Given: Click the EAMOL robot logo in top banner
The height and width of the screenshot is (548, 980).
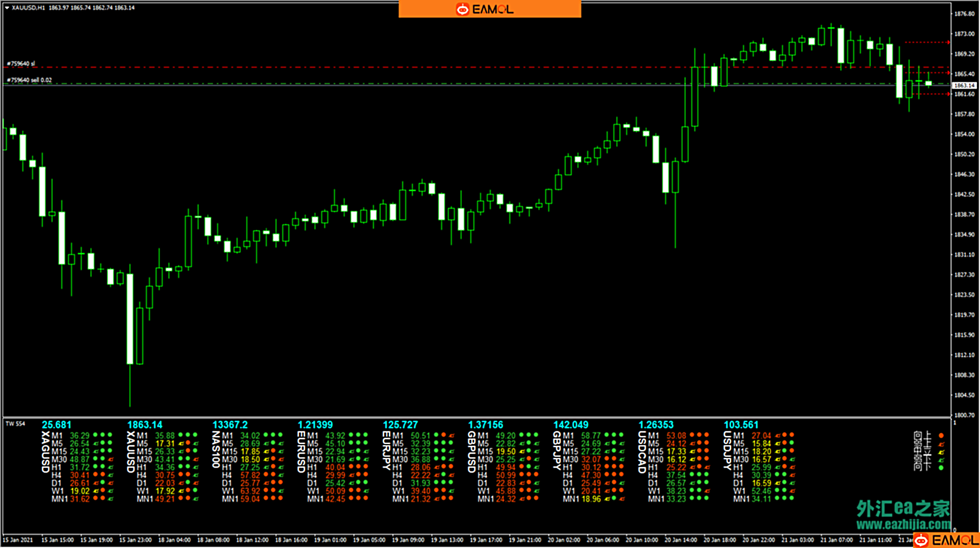Looking at the screenshot, I should pyautogui.click(x=463, y=9).
